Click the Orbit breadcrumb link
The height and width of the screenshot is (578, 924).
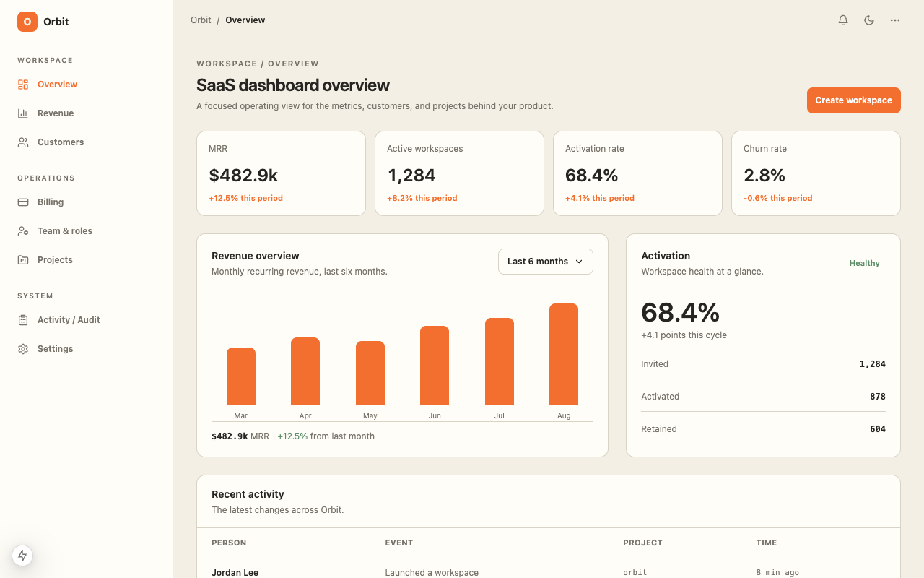(201, 20)
